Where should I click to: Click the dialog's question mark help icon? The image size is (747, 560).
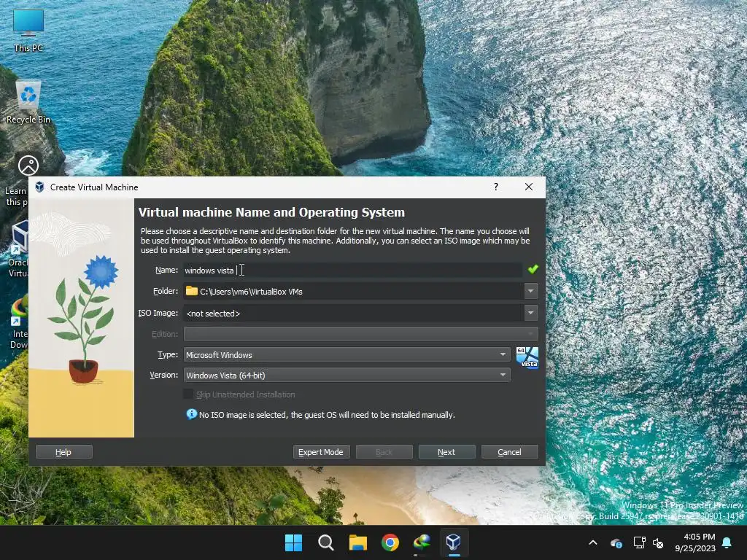click(x=496, y=187)
